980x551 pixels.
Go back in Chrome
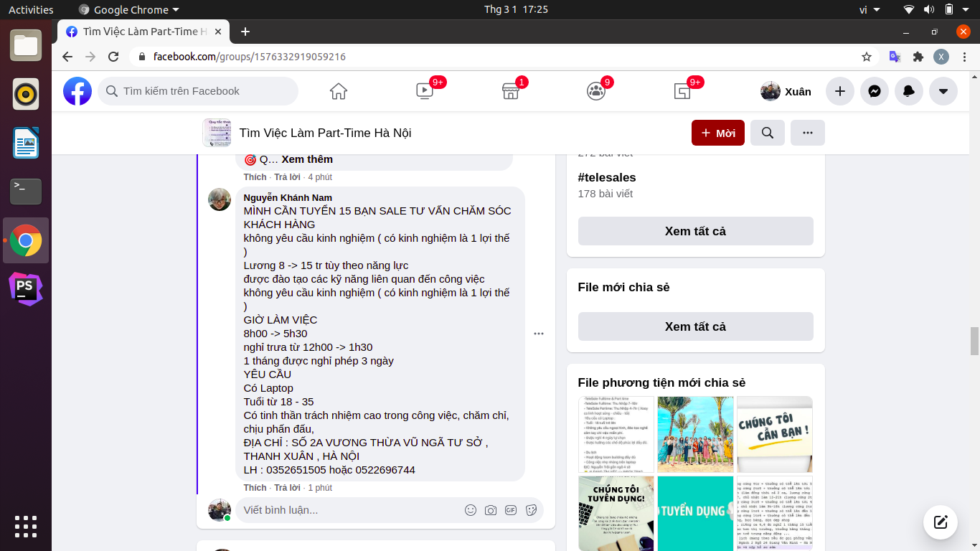[x=67, y=57]
